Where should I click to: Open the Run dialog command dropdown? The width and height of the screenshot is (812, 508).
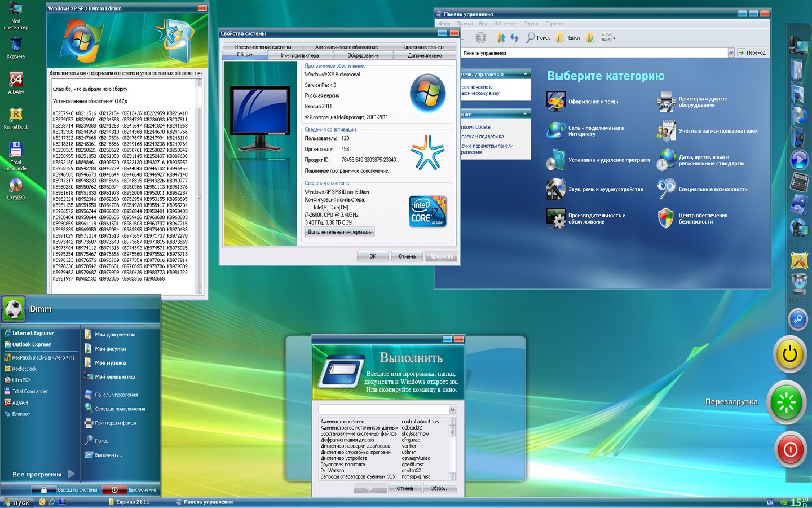tap(452, 409)
